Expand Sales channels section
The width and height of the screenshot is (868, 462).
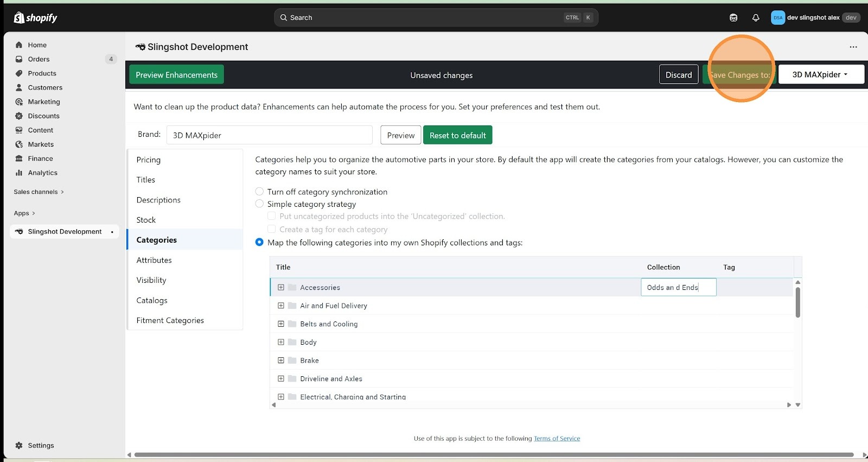click(x=39, y=192)
